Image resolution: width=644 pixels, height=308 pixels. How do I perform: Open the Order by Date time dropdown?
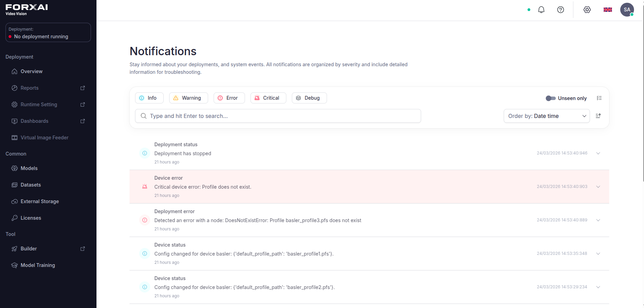(547, 116)
